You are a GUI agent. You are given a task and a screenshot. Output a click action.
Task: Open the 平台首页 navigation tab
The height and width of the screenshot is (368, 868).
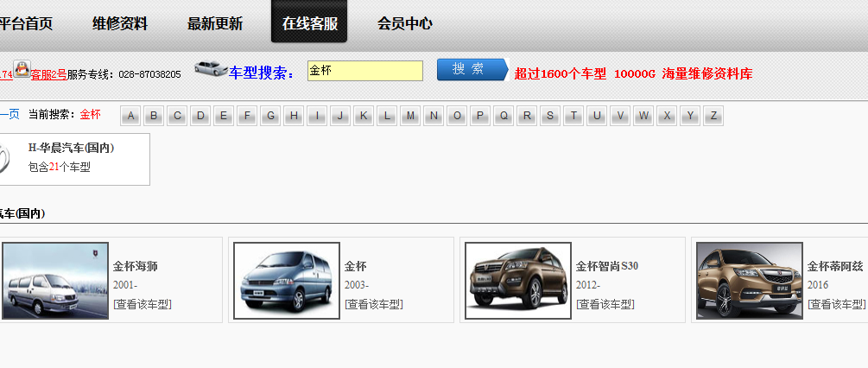(x=25, y=24)
